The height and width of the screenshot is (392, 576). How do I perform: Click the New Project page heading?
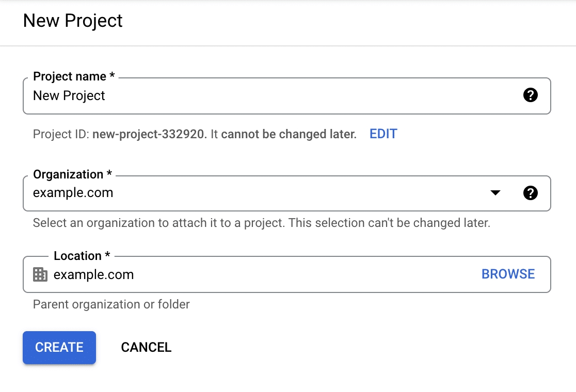(x=73, y=21)
